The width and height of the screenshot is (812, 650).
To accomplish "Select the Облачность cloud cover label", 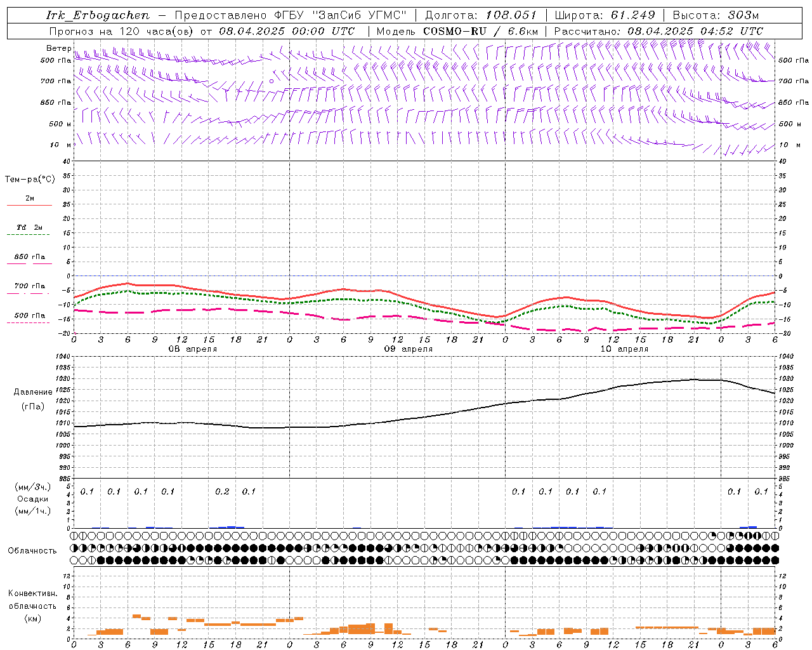I will [x=32, y=550].
